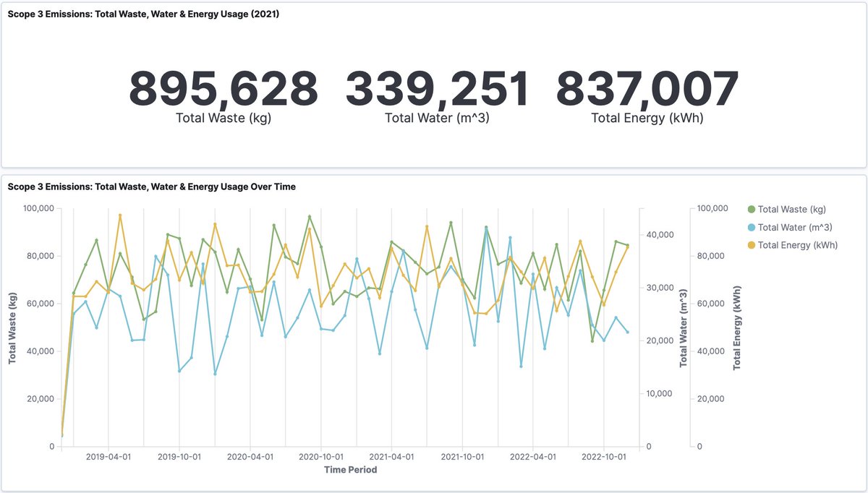Hide the Total Water (m^3) series via legend
The height and width of the screenshot is (493, 868).
coord(796,227)
